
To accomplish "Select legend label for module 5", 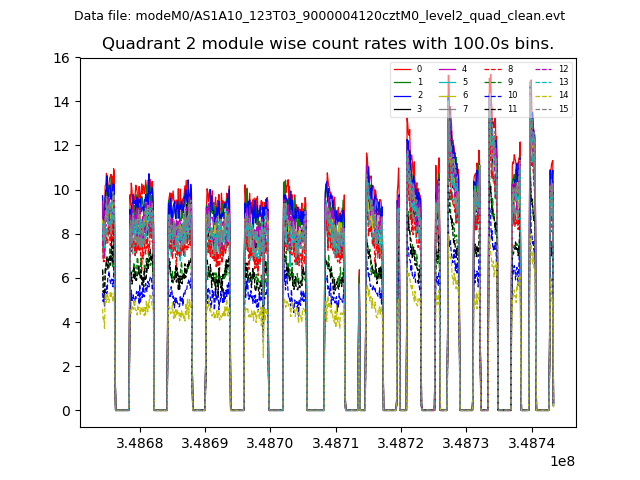I will click(465, 82).
